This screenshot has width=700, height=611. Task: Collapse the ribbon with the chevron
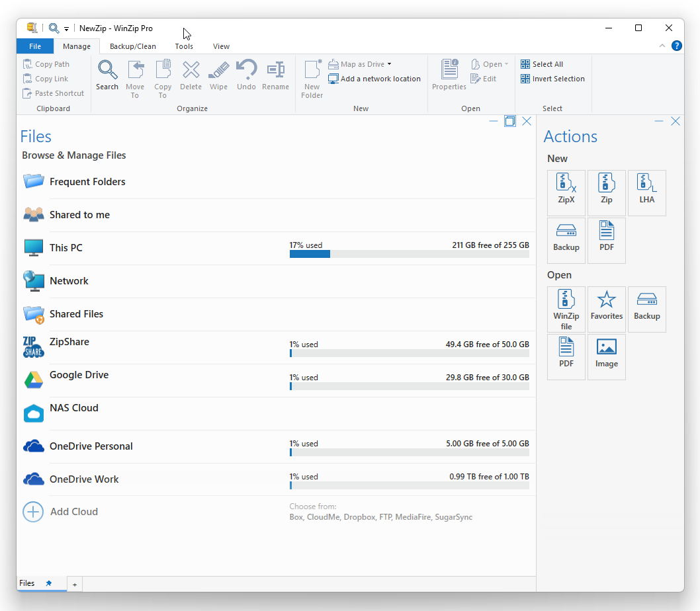[x=662, y=46]
